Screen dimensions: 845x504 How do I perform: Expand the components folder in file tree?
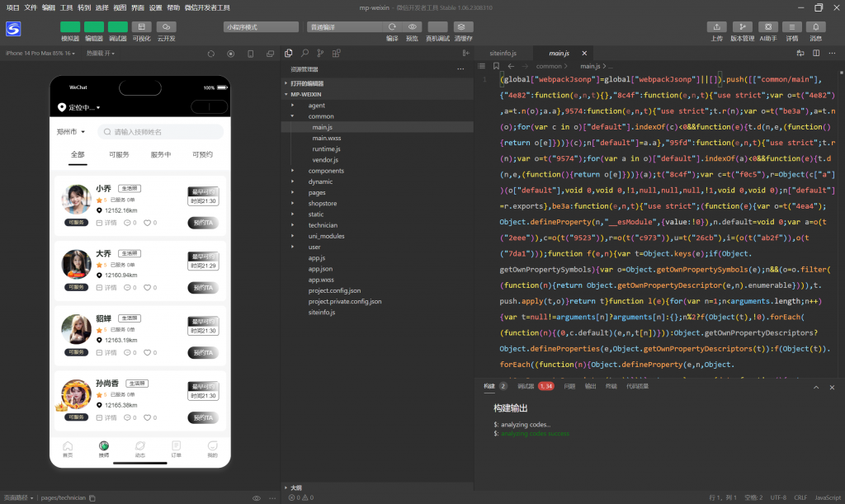click(x=326, y=171)
